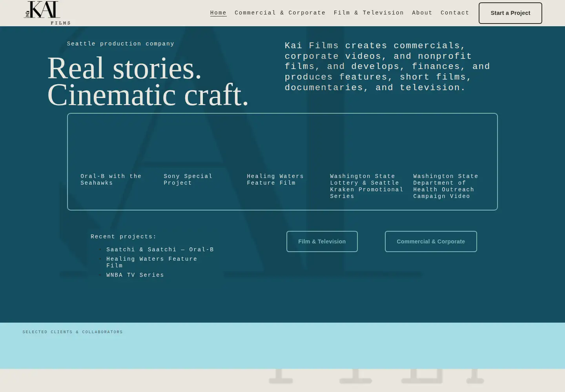Click the Real stories. Cinematic craft. headline

click(148, 82)
